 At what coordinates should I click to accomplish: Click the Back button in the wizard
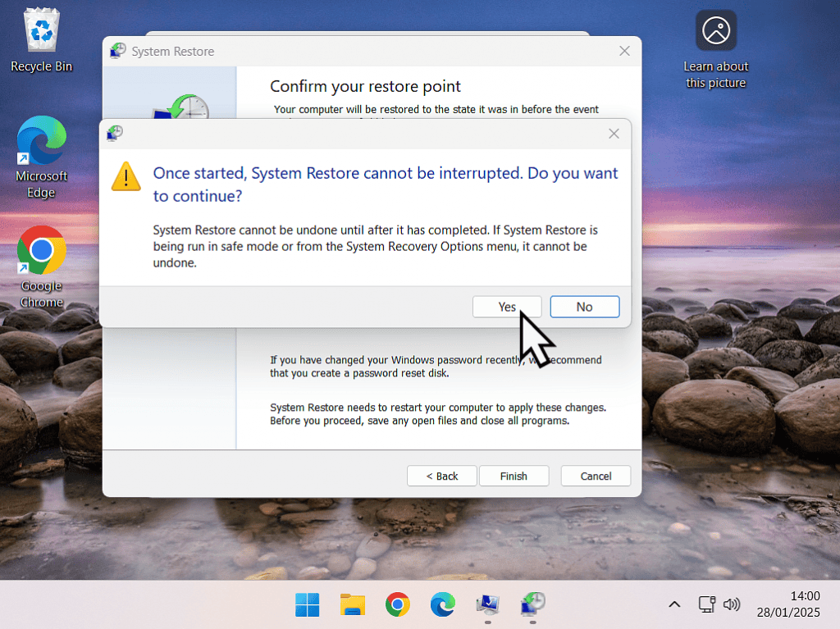click(x=442, y=476)
